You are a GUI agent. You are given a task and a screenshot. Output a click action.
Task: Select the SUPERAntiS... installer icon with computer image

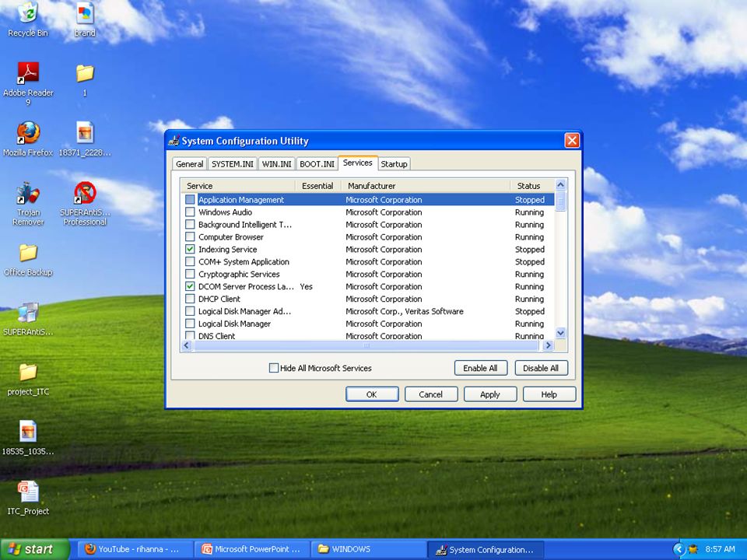[28, 319]
